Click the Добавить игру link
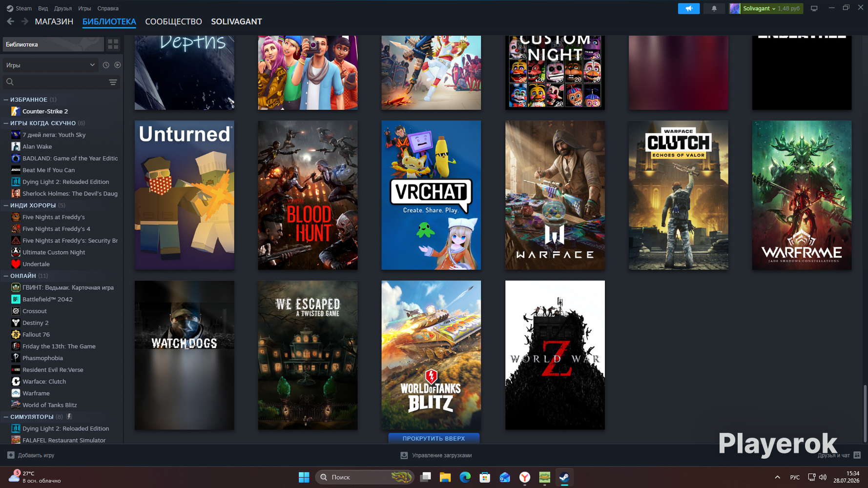The image size is (868, 488). tap(36, 455)
